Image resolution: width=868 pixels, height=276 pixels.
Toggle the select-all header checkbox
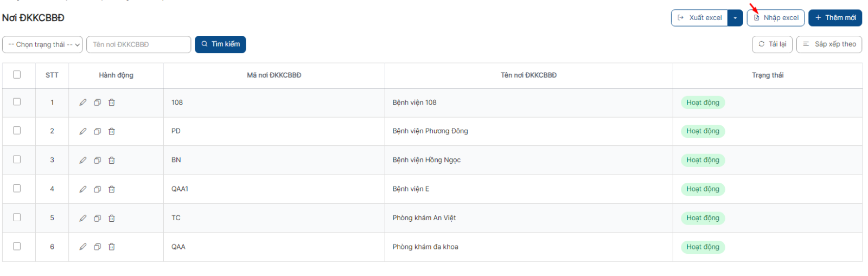coord(17,74)
